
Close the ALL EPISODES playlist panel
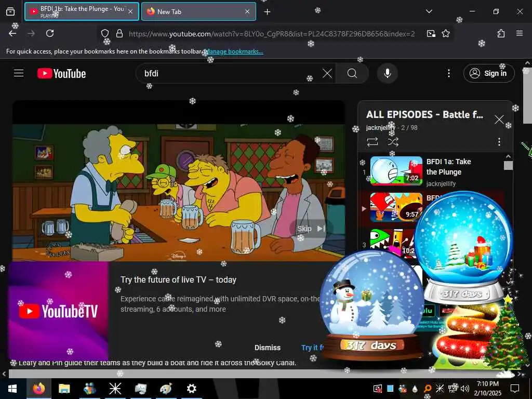pos(499,119)
